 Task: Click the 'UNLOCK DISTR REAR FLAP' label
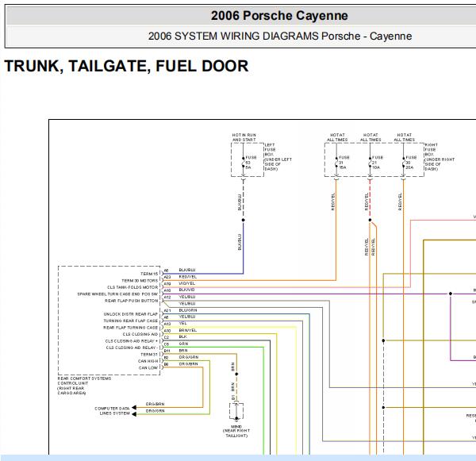[x=131, y=314]
